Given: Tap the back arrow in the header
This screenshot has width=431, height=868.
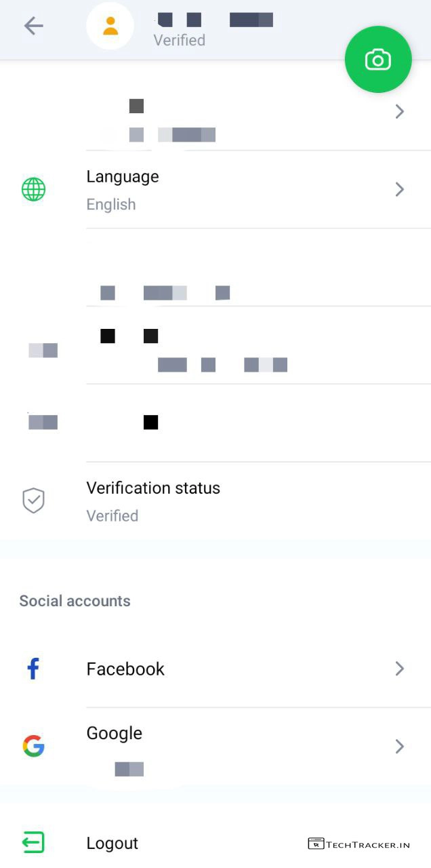Looking at the screenshot, I should [x=33, y=26].
